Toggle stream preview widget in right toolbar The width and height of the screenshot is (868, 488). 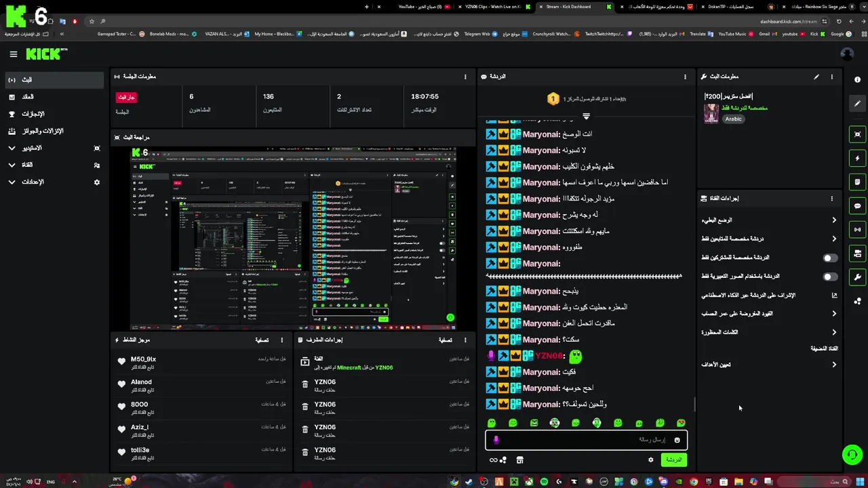[x=858, y=134]
